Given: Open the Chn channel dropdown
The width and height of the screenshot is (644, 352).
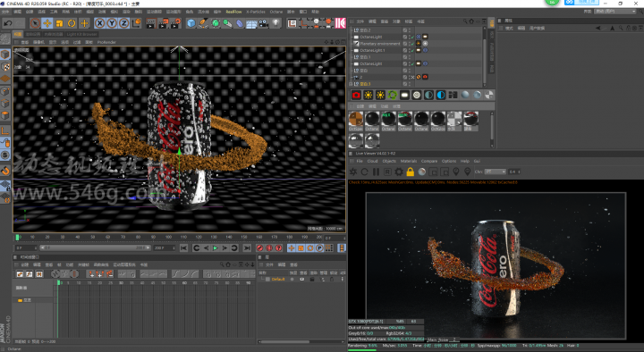Looking at the screenshot, I should 496,172.
